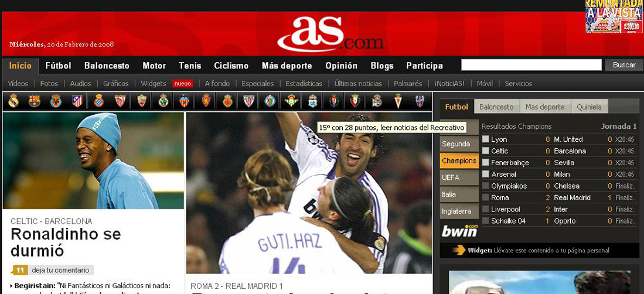The height and width of the screenshot is (294, 644).
Task: Select the Valencia crest icon
Action: [185, 101]
